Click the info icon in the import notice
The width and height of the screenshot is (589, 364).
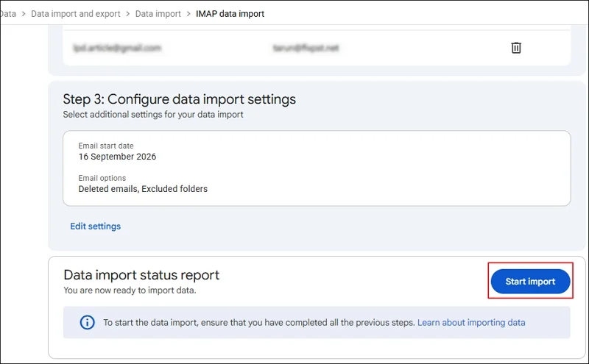(x=87, y=322)
